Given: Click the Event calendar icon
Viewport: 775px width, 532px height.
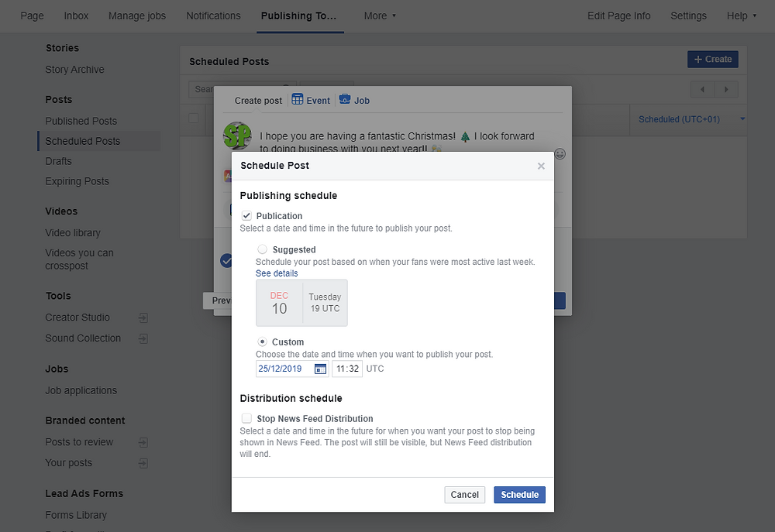Looking at the screenshot, I should 297,99.
